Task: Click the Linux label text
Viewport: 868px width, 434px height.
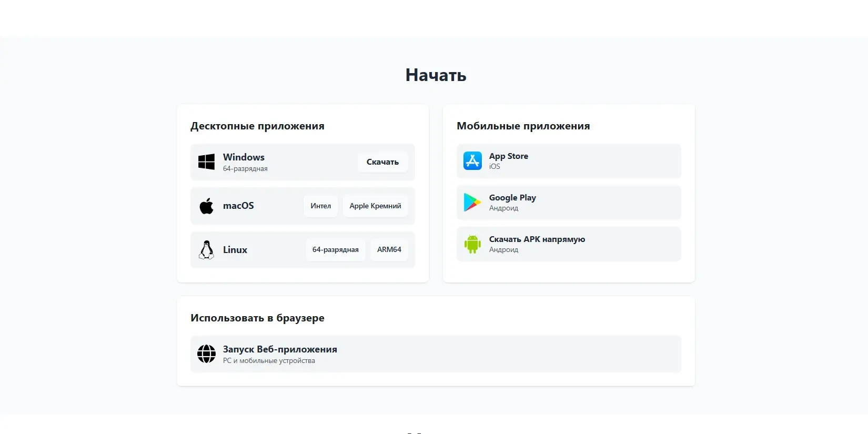Action: point(235,250)
